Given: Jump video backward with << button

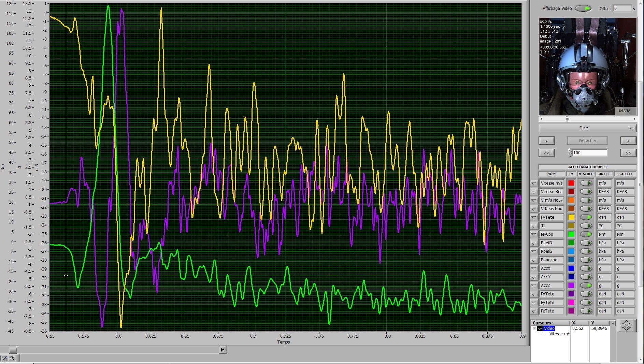Looking at the screenshot, I should pyautogui.click(x=546, y=153).
